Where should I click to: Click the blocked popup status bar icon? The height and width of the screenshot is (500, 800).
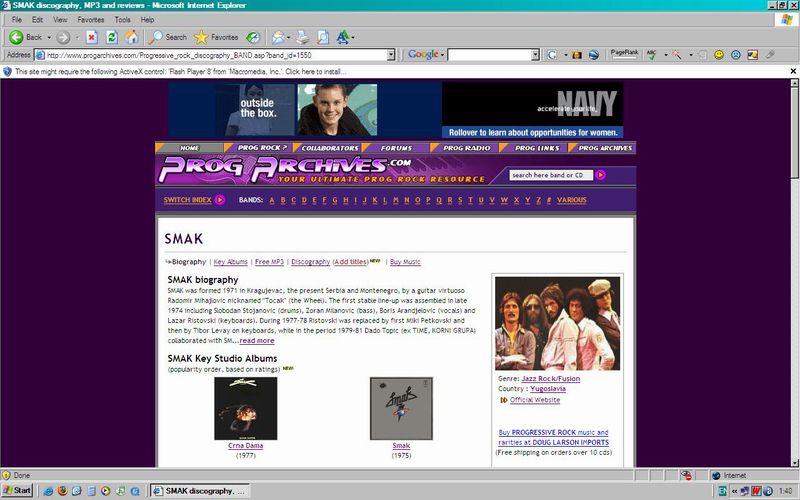pyautogui.click(x=686, y=475)
